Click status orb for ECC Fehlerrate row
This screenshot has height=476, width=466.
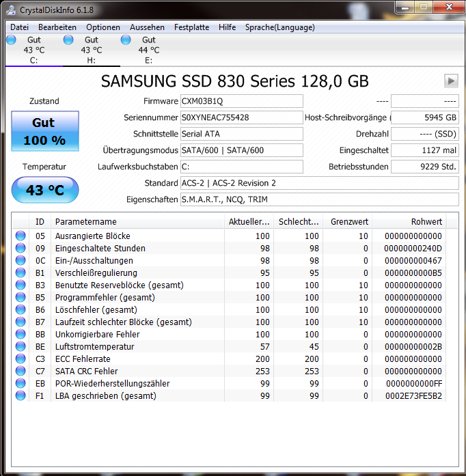click(20, 359)
